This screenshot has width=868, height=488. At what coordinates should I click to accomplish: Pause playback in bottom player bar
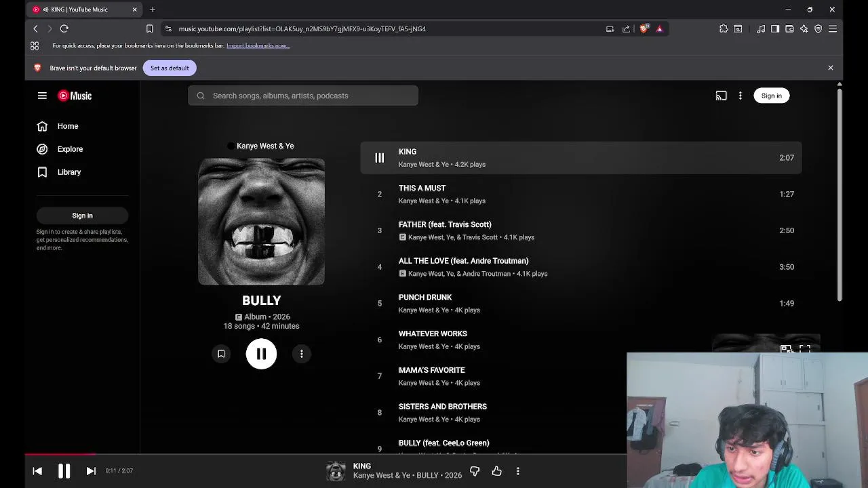(64, 471)
